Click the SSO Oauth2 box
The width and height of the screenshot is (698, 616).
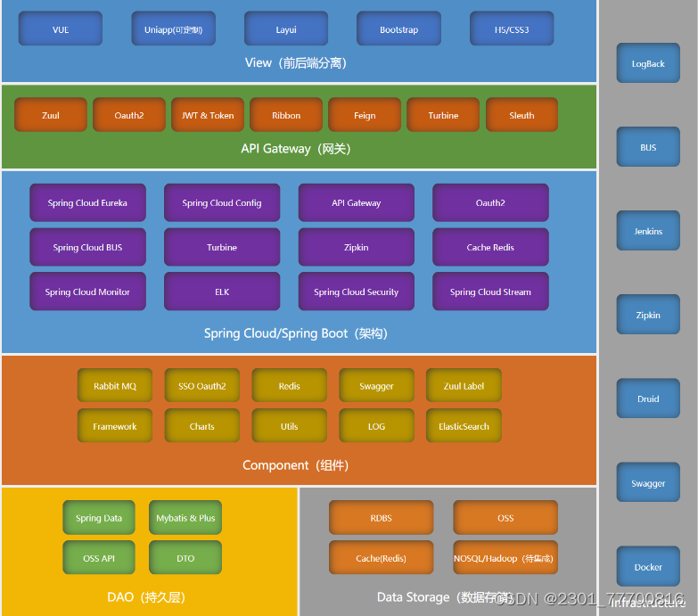[x=202, y=385]
